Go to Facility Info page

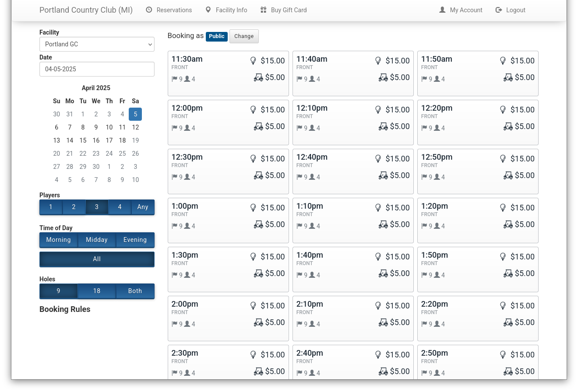[x=231, y=10]
